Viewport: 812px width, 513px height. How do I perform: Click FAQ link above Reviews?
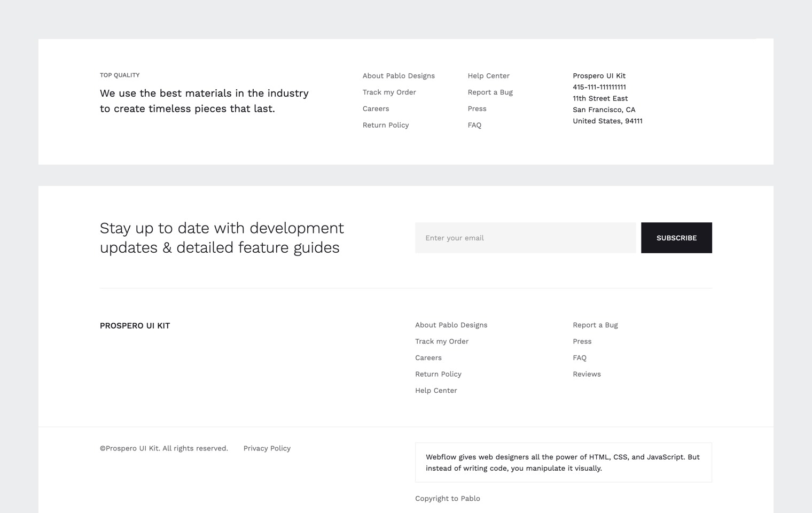click(x=579, y=358)
